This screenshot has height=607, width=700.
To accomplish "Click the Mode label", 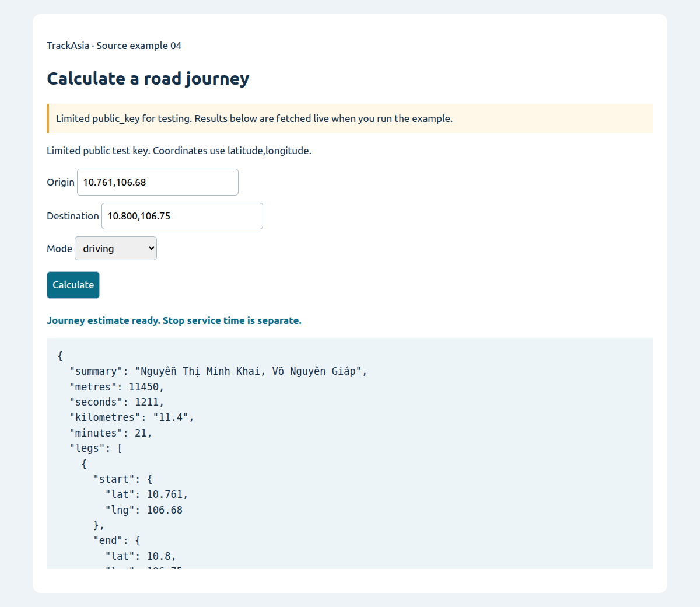I will [60, 249].
